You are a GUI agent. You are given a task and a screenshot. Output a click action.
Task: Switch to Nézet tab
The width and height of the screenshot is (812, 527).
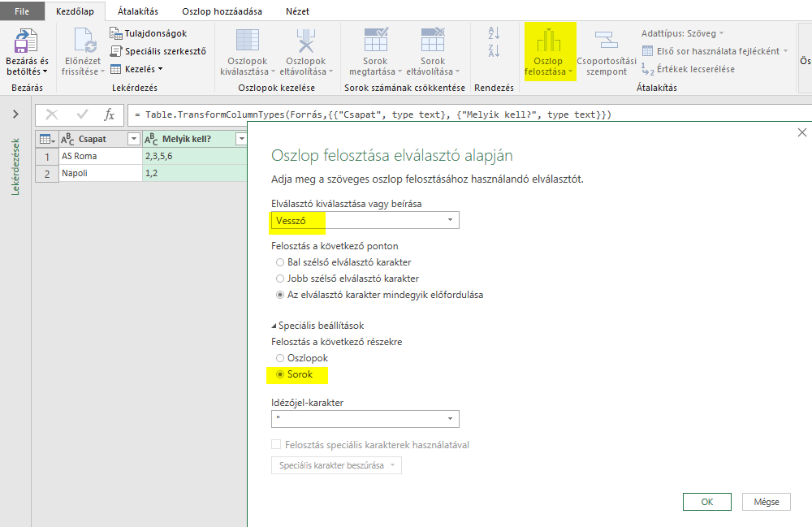pos(297,11)
